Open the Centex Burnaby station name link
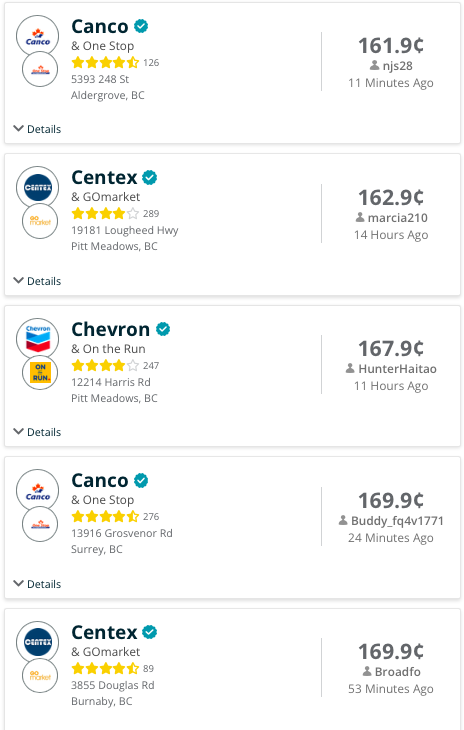This screenshot has height=730, width=464. 104,633
